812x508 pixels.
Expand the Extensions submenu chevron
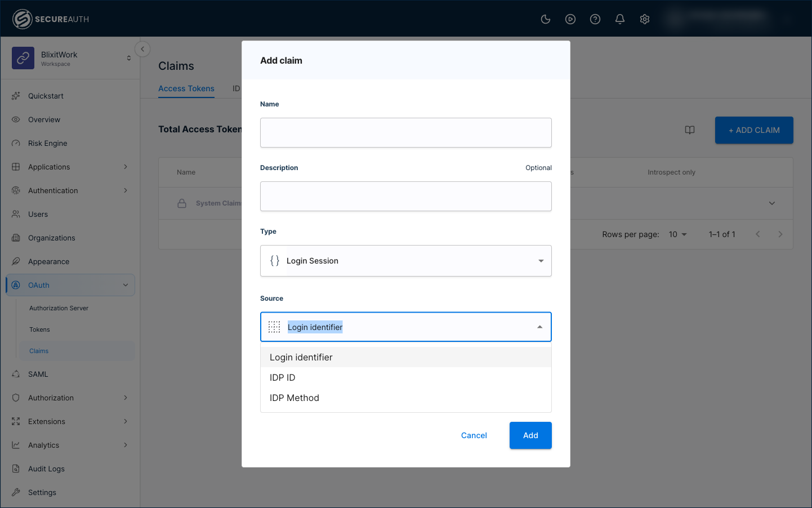(x=126, y=421)
